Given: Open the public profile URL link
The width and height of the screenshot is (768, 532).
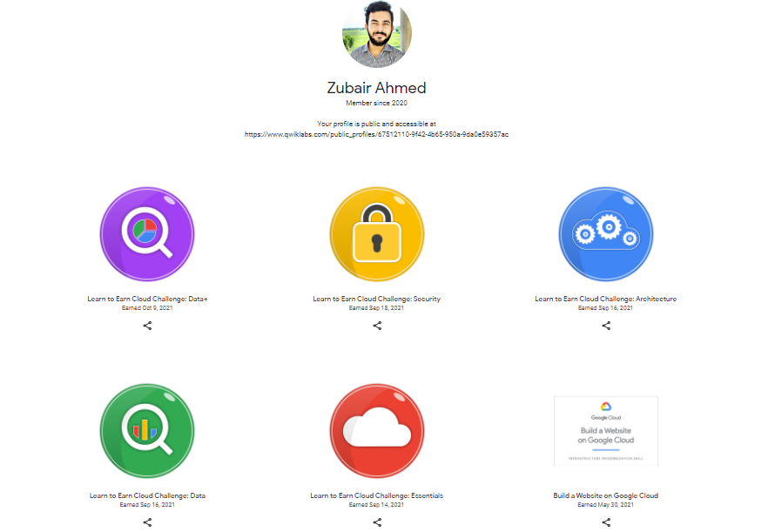Looking at the screenshot, I should pyautogui.click(x=376, y=134).
